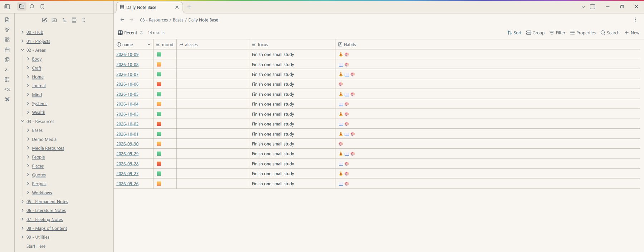The width and height of the screenshot is (644, 252).
Task: Open the name column header menu
Action: [149, 44]
